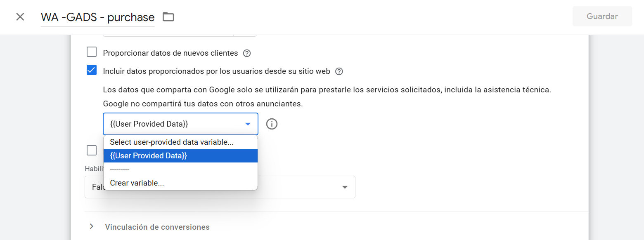Click the 'Vinculación de conversiones' section title
Screen dimensions: 644x240
pos(157,227)
